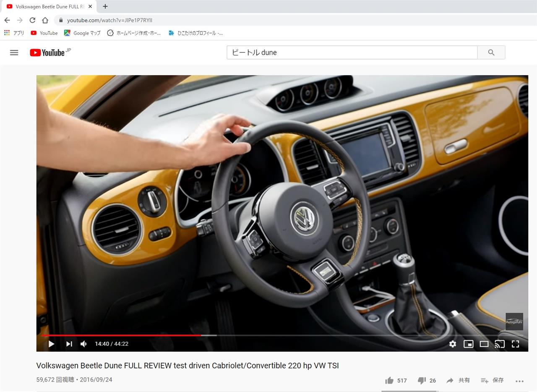The image size is (537, 392).
Task: Open video settings gear
Action: click(453, 344)
